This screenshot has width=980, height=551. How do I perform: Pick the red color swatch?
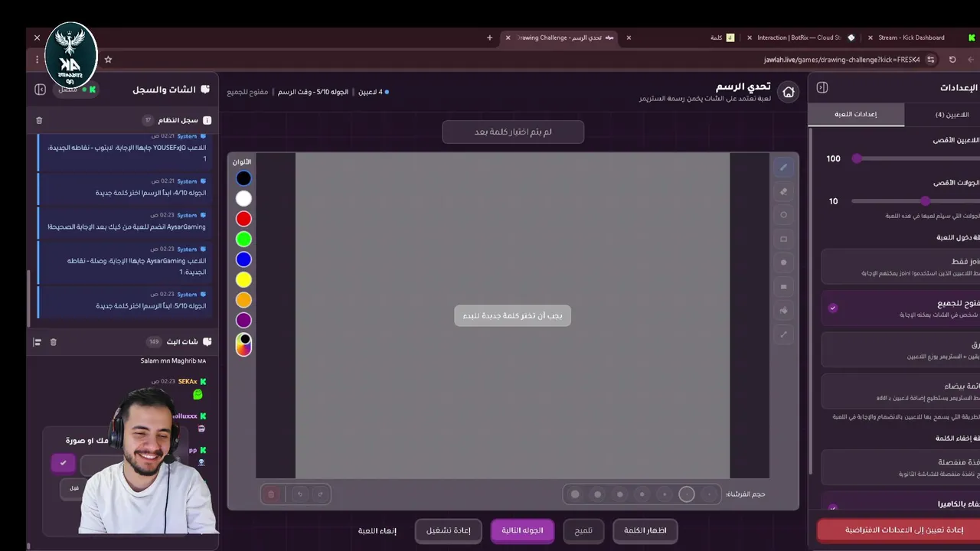coord(243,219)
